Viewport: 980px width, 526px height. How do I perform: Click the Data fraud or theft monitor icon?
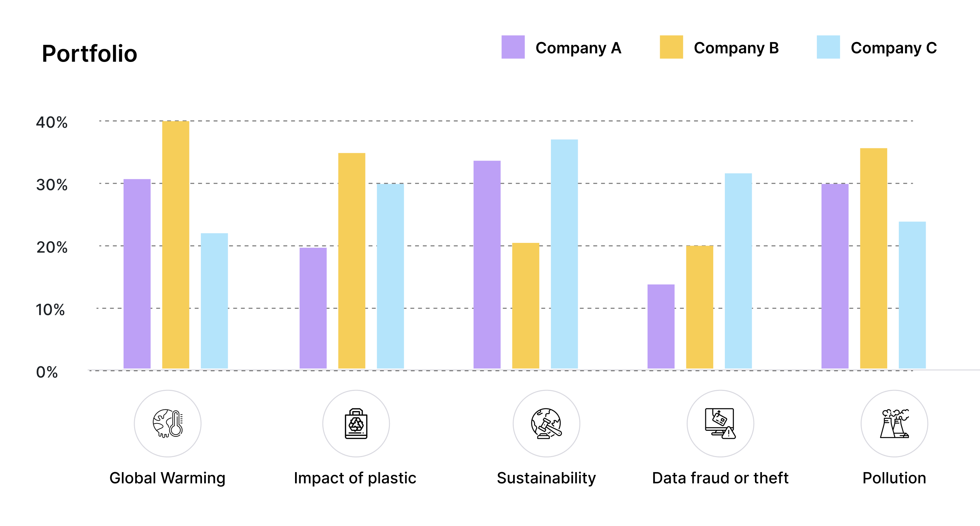(x=720, y=423)
